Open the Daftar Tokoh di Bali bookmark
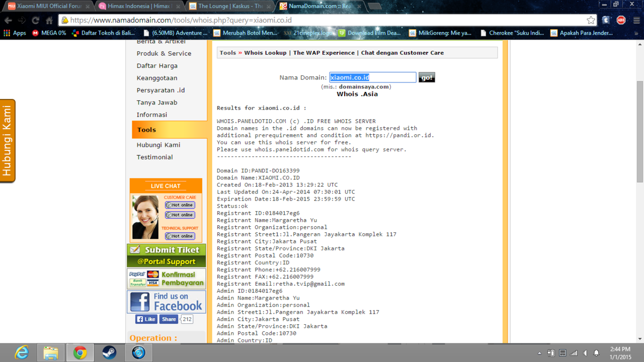 (x=103, y=33)
